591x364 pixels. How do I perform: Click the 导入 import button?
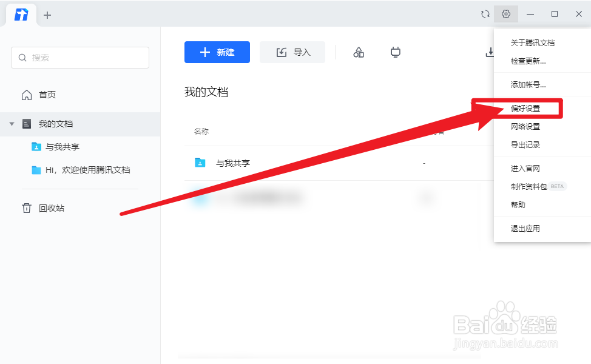[x=292, y=52]
